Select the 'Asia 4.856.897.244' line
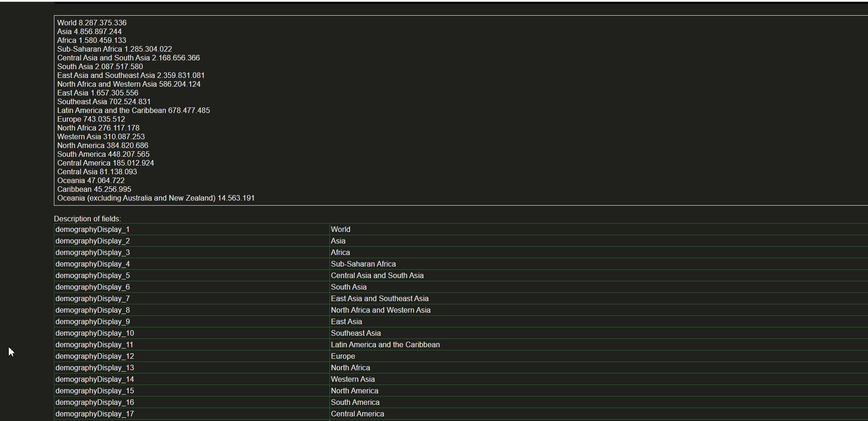This screenshot has width=868, height=421. coord(89,31)
